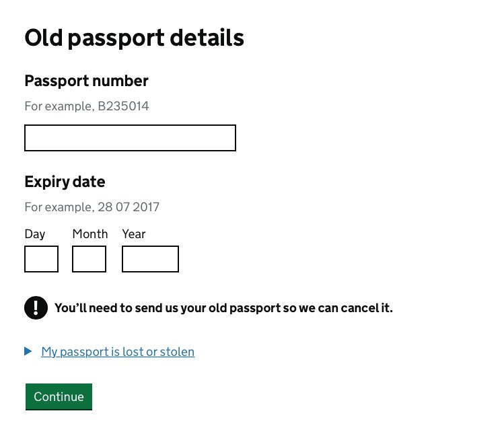Click the 'Old passport details' heading
Screen dimensions: 504x442
point(134,38)
